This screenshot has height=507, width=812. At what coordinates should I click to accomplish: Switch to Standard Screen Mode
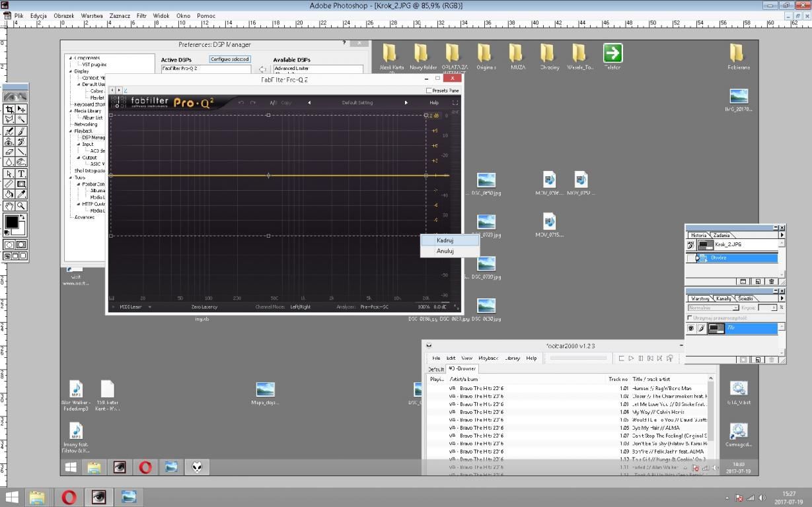pyautogui.click(x=7, y=256)
